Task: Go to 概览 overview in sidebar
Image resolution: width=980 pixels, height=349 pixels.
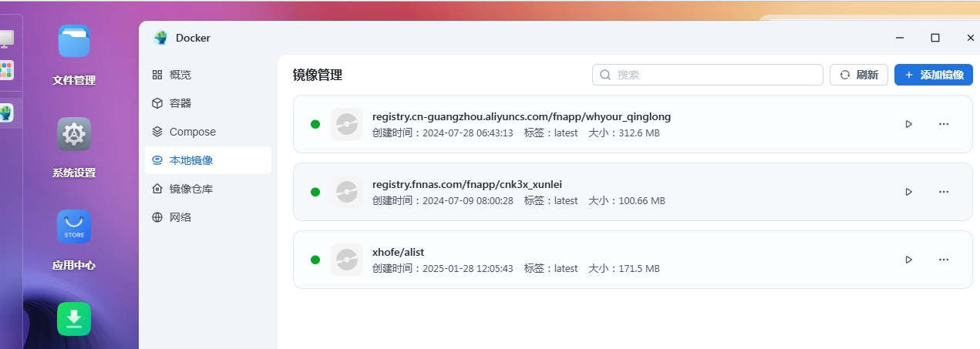Action: click(208, 75)
